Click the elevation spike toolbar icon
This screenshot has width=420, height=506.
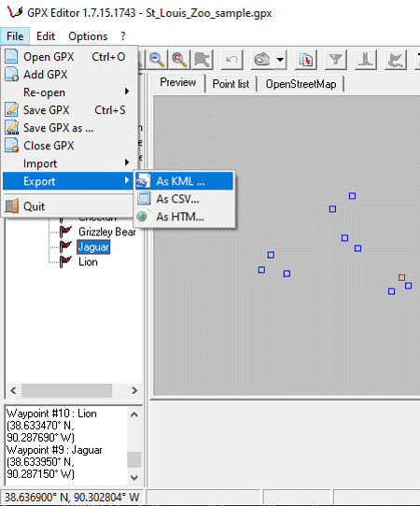click(366, 60)
